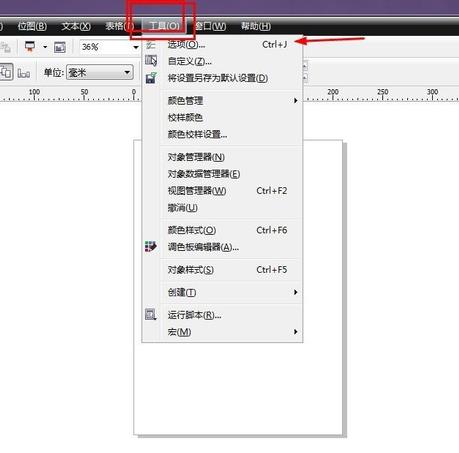Click the ruler mark 300

coord(433,92)
